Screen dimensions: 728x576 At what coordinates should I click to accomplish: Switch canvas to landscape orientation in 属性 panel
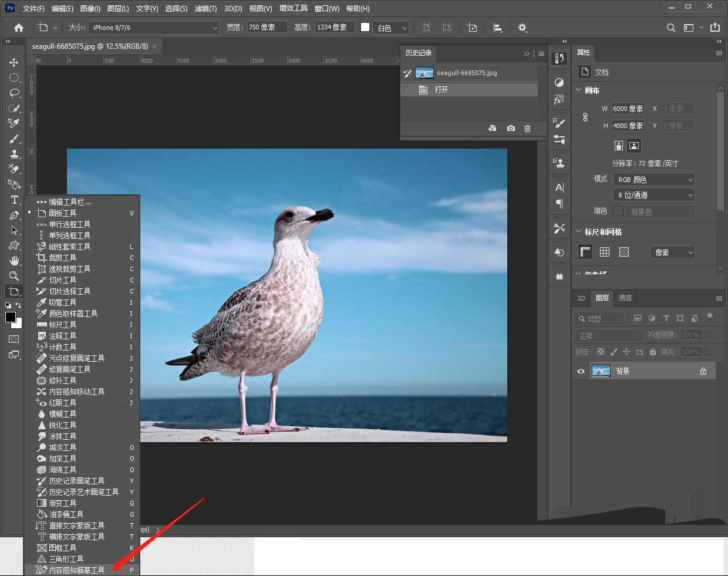tap(634, 146)
